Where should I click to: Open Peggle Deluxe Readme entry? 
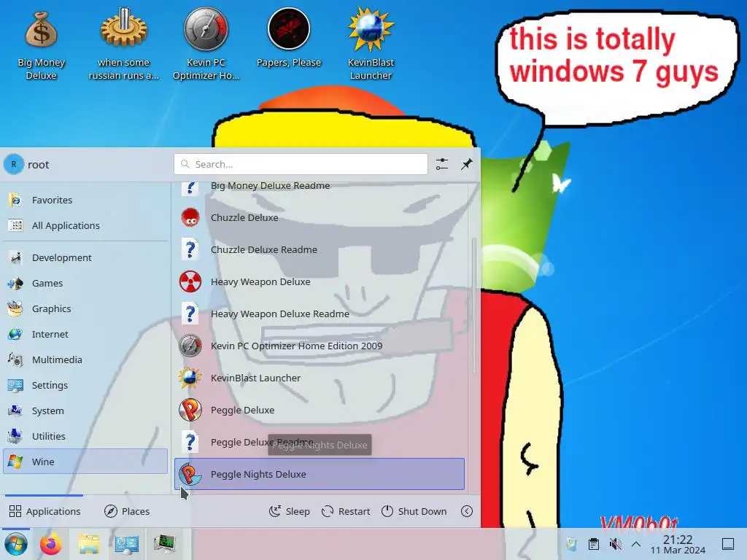coord(320,443)
